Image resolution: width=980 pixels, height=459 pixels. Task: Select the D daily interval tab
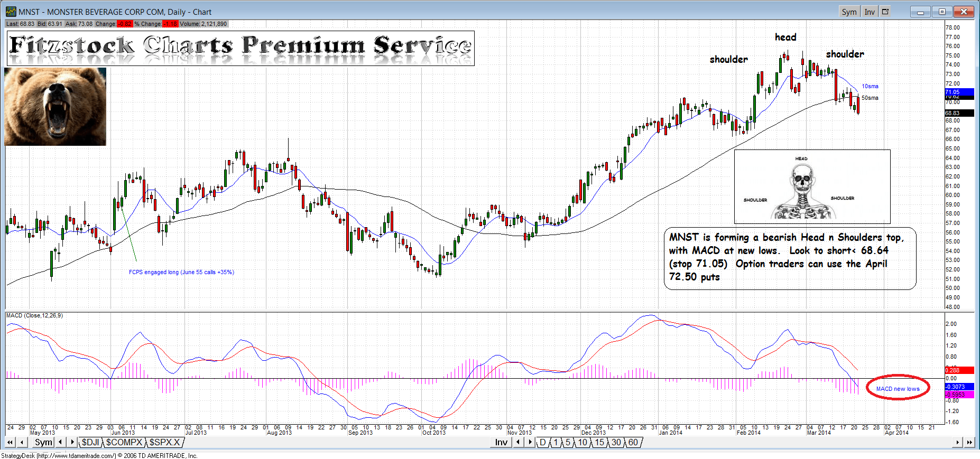click(542, 442)
